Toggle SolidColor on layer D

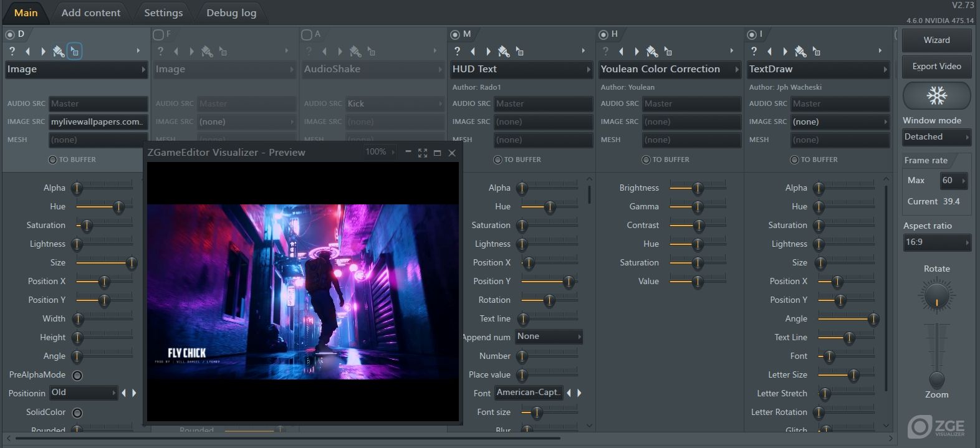click(x=77, y=412)
